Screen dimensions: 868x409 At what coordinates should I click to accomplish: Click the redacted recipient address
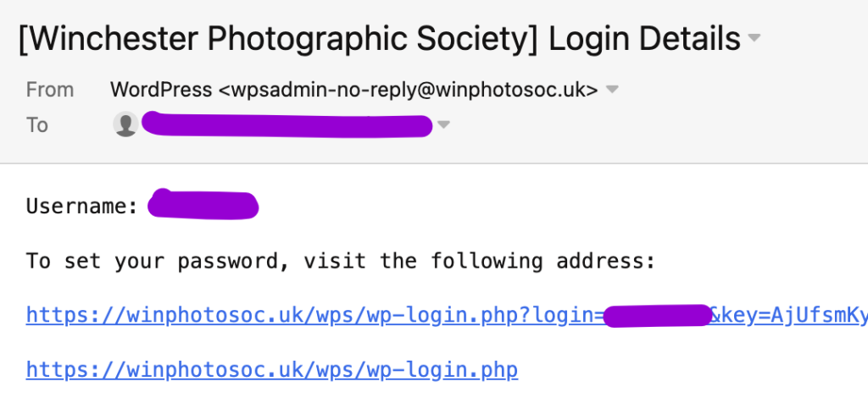tap(287, 125)
